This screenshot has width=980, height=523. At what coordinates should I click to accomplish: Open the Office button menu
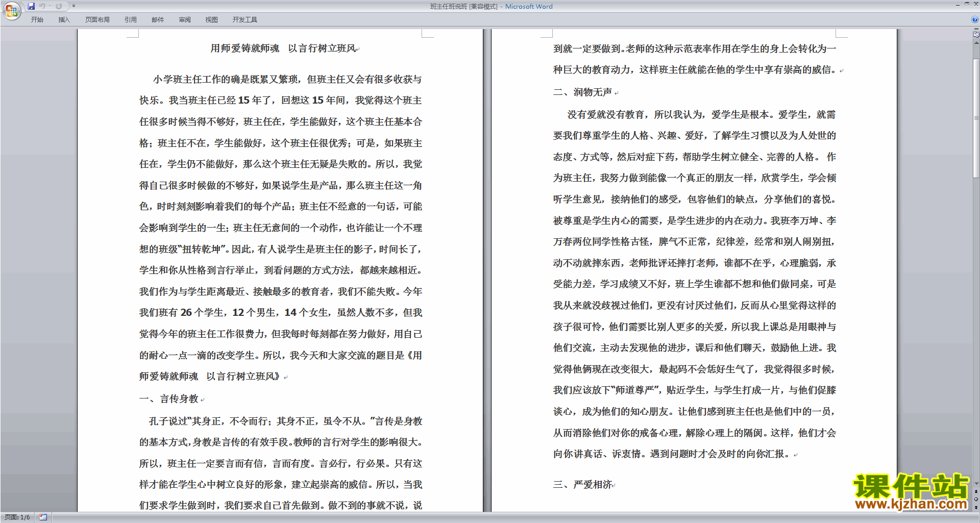(11, 11)
